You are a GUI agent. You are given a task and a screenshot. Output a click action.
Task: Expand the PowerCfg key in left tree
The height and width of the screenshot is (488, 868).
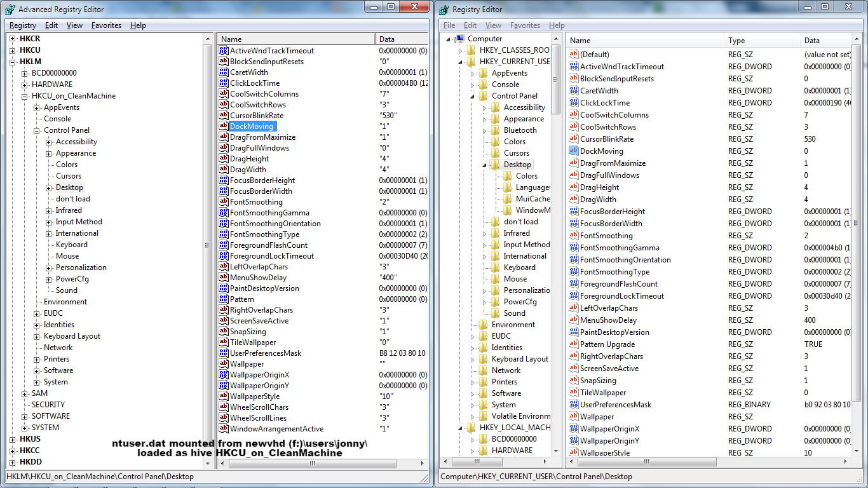click(x=50, y=279)
